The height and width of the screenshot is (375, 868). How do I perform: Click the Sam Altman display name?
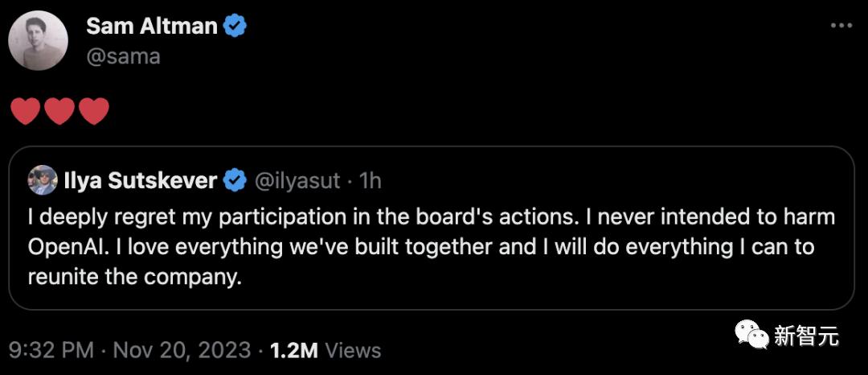(152, 26)
